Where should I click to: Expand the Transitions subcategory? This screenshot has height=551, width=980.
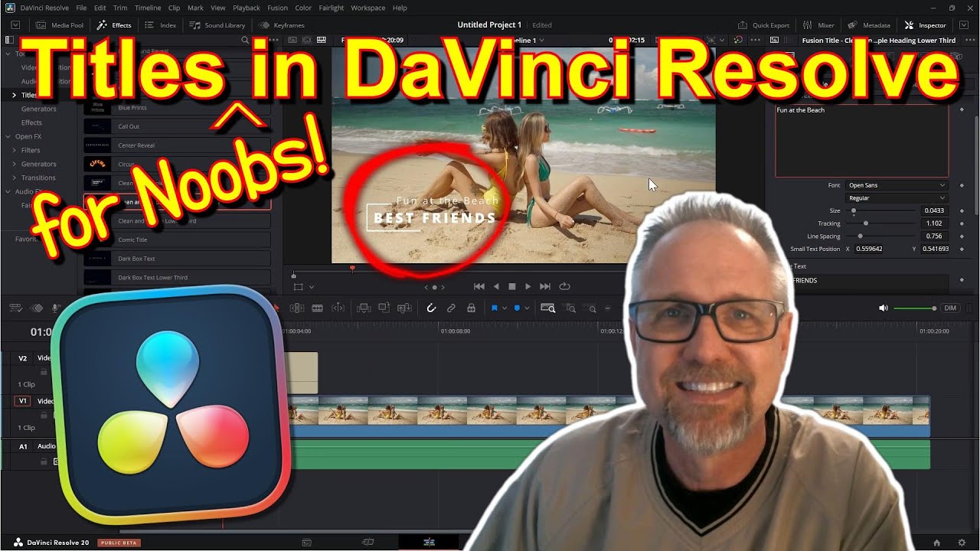tap(14, 178)
